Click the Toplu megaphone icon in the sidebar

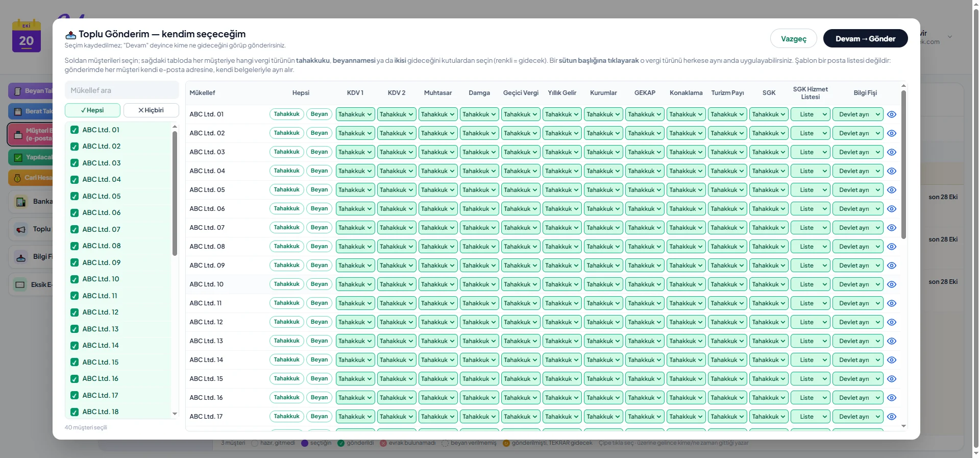21,229
